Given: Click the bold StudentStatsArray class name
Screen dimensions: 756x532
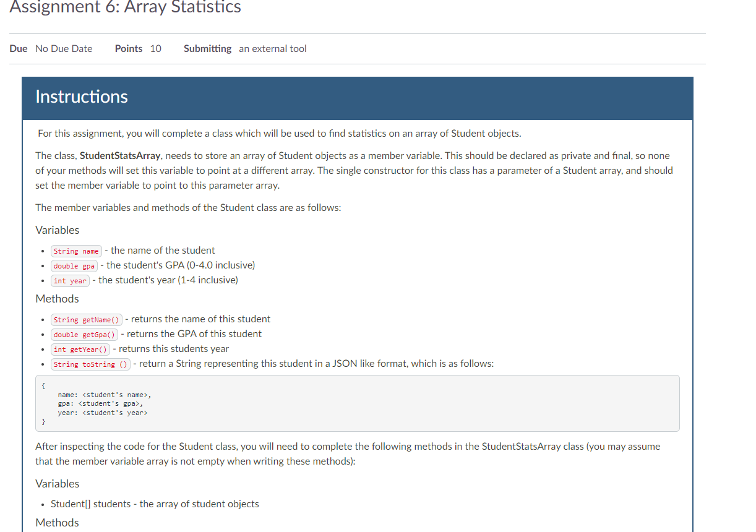Looking at the screenshot, I should coord(120,156).
